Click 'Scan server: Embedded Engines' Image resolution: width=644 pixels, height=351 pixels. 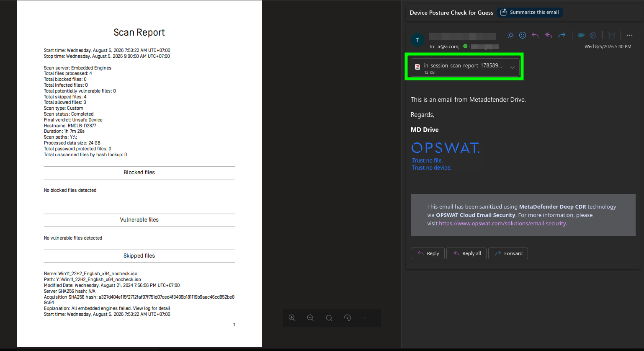click(77, 68)
